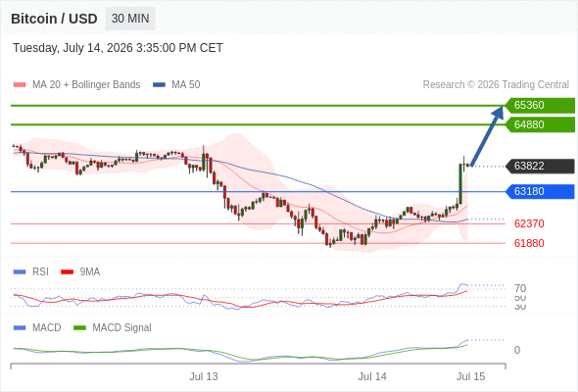The height and width of the screenshot is (392, 578).
Task: Click the Jul 14 time axis label
Action: (372, 376)
